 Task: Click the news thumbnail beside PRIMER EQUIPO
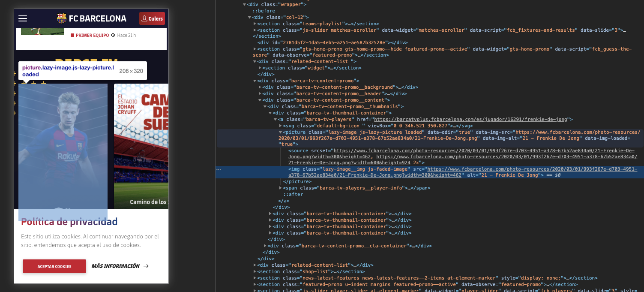coord(42,31)
